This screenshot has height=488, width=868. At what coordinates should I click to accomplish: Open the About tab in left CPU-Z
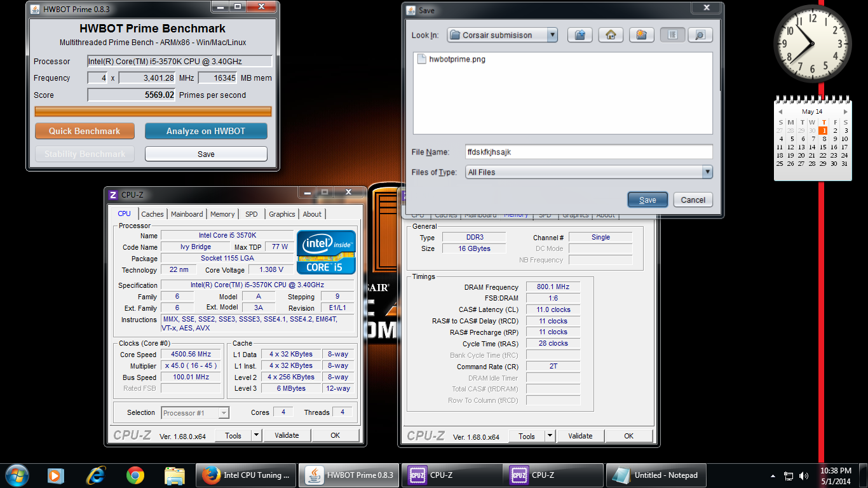312,214
